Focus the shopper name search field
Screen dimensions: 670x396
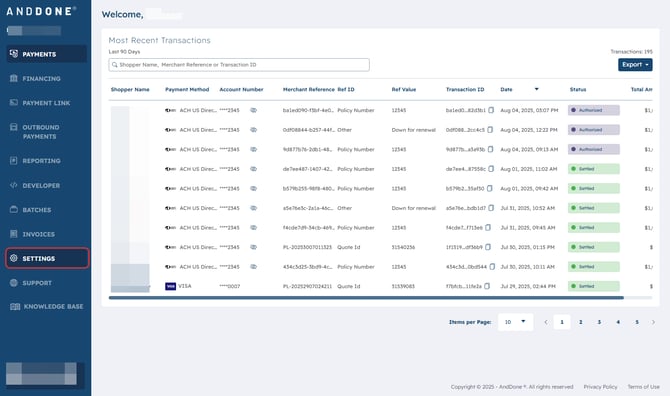click(x=239, y=65)
